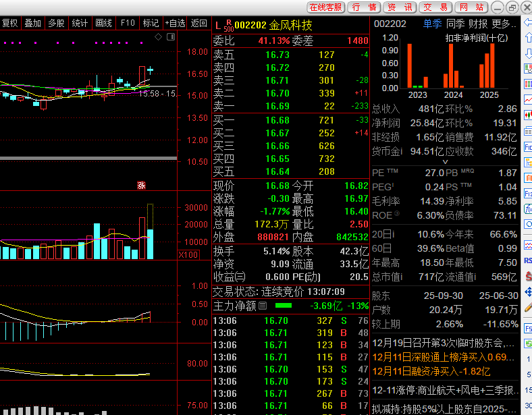This screenshot has height=415, width=532.
Task: Click the blue four-way move arrows icon
Action: pyautogui.click(x=528, y=292)
